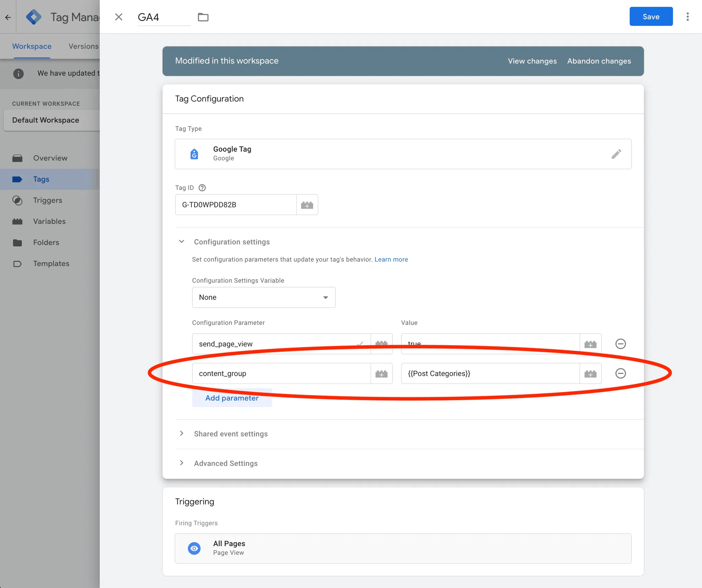The height and width of the screenshot is (588, 702).
Task: Open Configuration Settings Variable dropdown
Action: click(263, 297)
